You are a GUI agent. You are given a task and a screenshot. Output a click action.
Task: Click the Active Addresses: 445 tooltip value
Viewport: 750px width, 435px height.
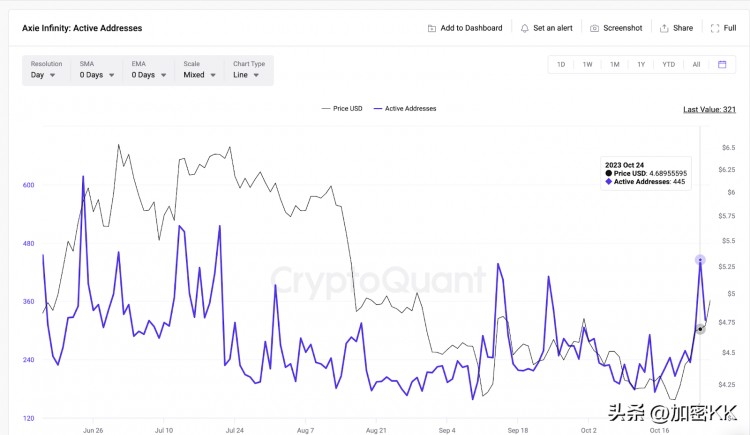pyautogui.click(x=645, y=182)
